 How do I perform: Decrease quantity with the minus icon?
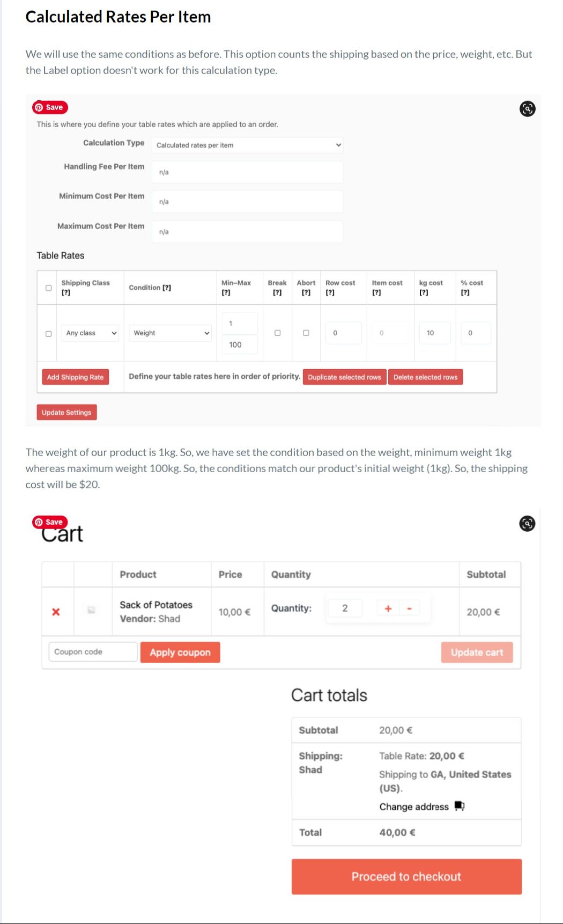point(409,608)
